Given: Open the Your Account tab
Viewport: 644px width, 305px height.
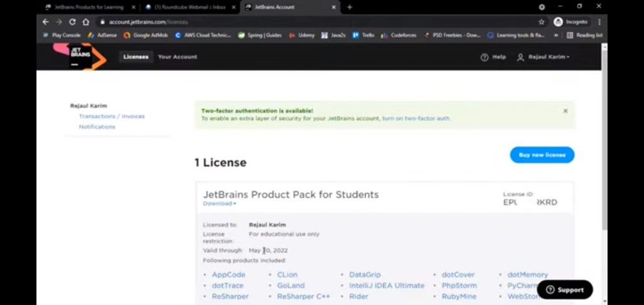Looking at the screenshot, I should click(x=177, y=57).
